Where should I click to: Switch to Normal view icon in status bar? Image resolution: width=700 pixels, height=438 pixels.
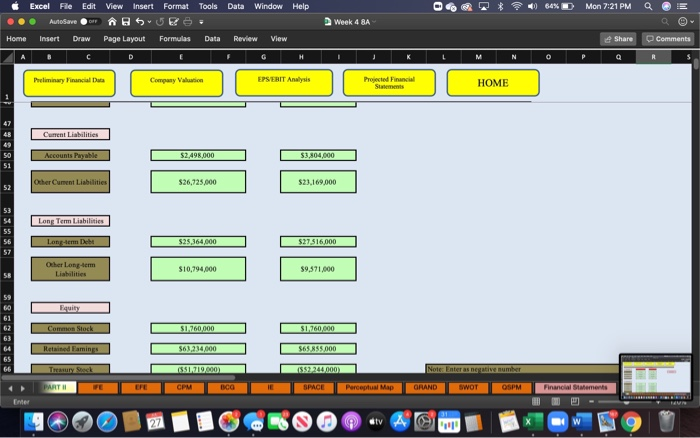pos(536,402)
